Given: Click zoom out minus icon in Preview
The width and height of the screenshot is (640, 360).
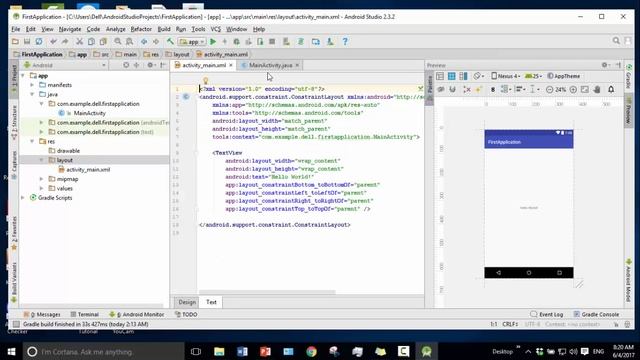Looking at the screenshot, I should click(x=549, y=89).
